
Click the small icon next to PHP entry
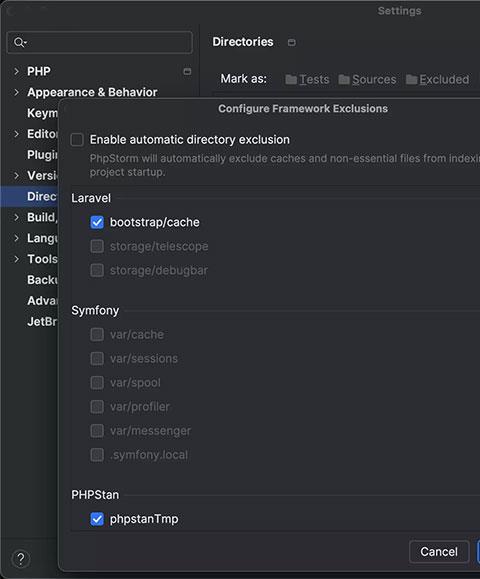[187, 72]
